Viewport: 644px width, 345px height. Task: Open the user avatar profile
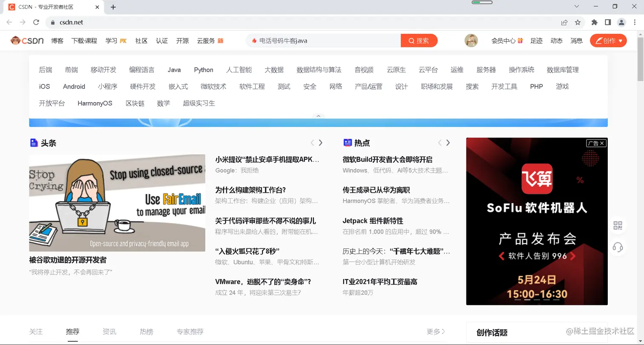click(x=471, y=41)
